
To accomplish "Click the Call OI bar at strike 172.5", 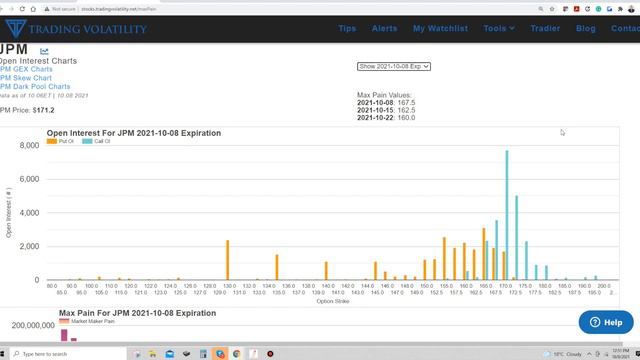I will (x=516, y=238).
